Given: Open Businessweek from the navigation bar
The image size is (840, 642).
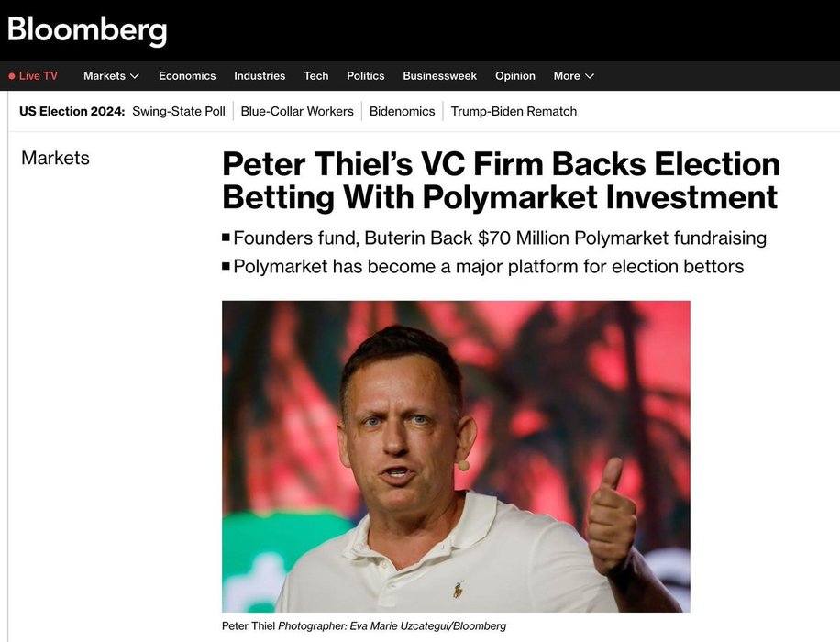Looking at the screenshot, I should 439,76.
